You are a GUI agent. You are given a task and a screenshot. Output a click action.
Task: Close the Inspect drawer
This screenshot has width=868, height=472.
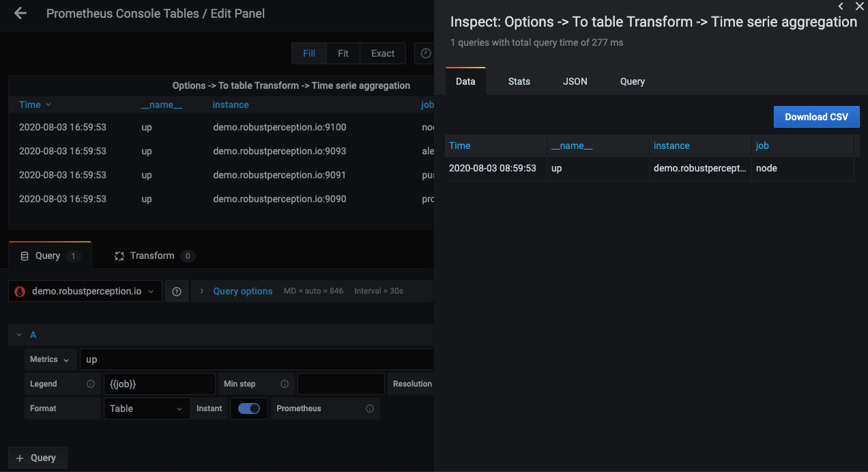pyautogui.click(x=860, y=6)
